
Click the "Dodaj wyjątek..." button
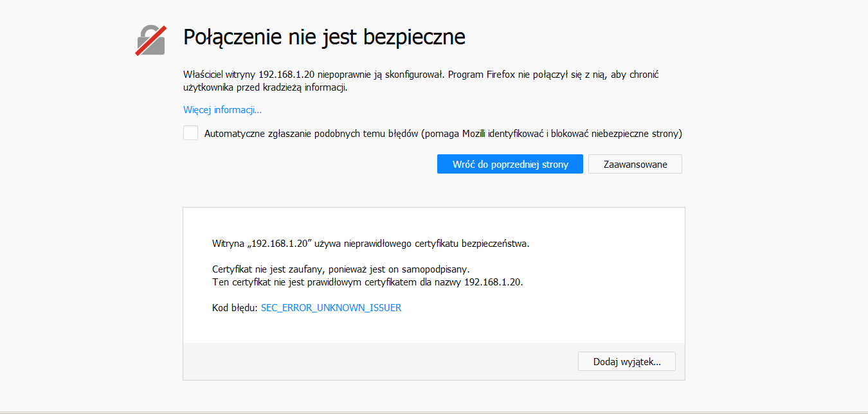point(627,362)
